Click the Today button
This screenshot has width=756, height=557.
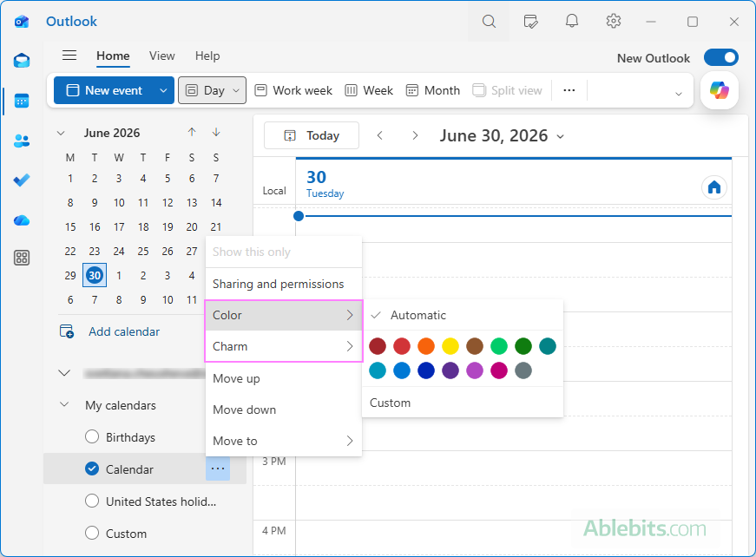[312, 135]
